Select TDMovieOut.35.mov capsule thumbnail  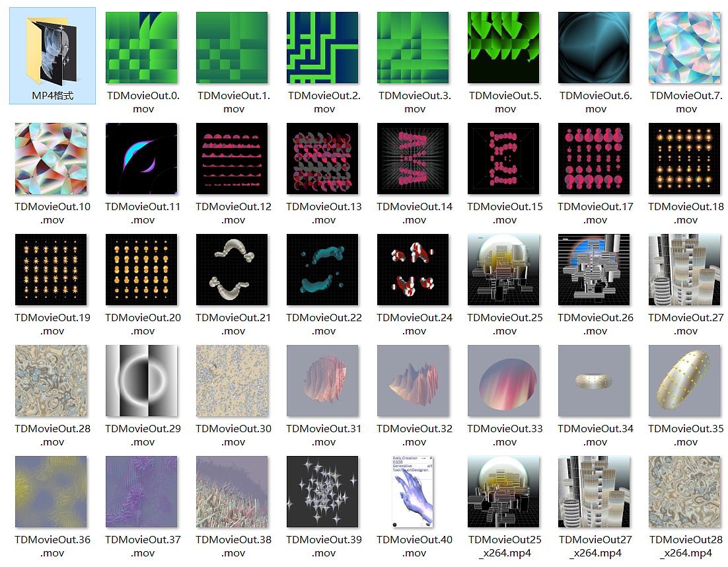point(685,381)
